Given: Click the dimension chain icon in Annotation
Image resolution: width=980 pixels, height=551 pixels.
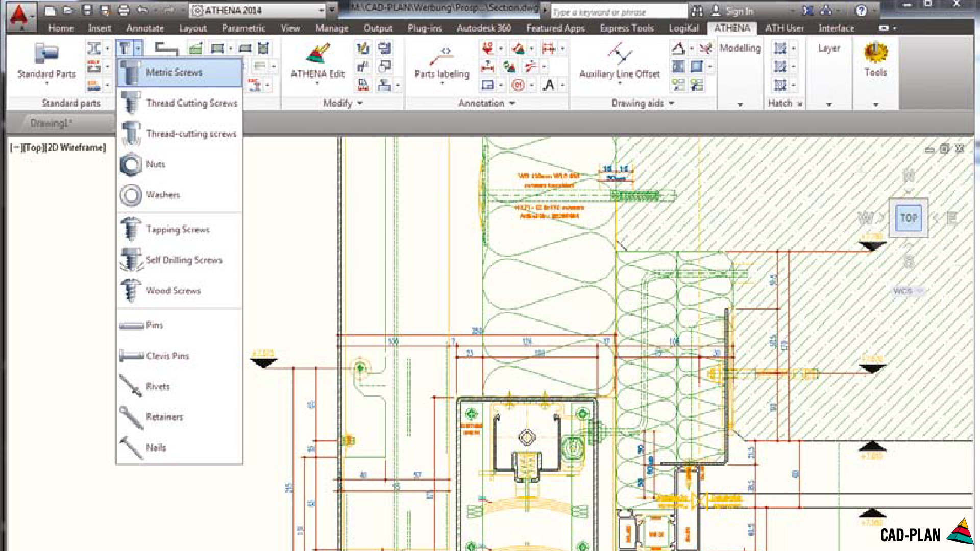Looking at the screenshot, I should point(548,48).
